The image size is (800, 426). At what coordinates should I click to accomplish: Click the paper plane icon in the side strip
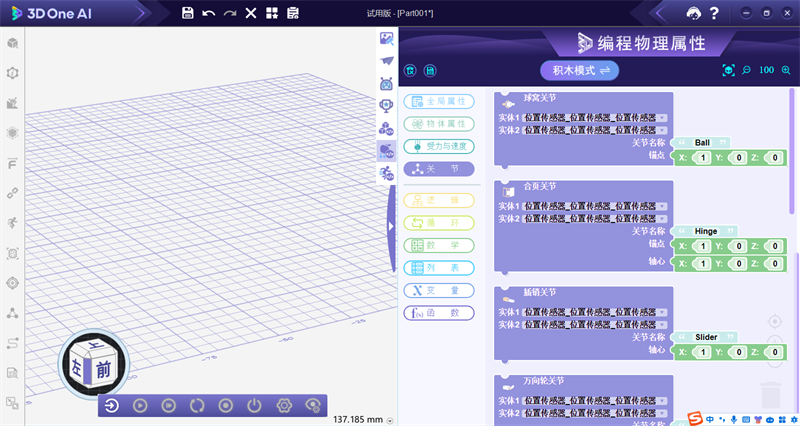tap(386, 61)
